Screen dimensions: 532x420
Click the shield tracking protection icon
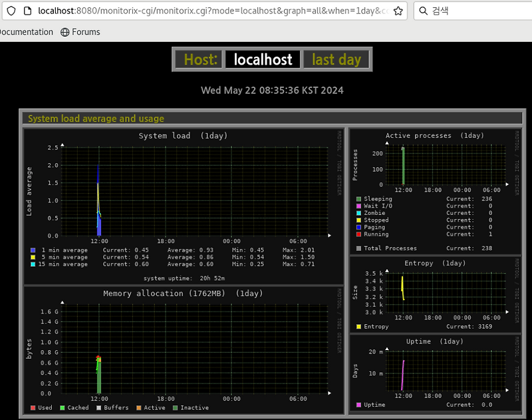pos(11,11)
